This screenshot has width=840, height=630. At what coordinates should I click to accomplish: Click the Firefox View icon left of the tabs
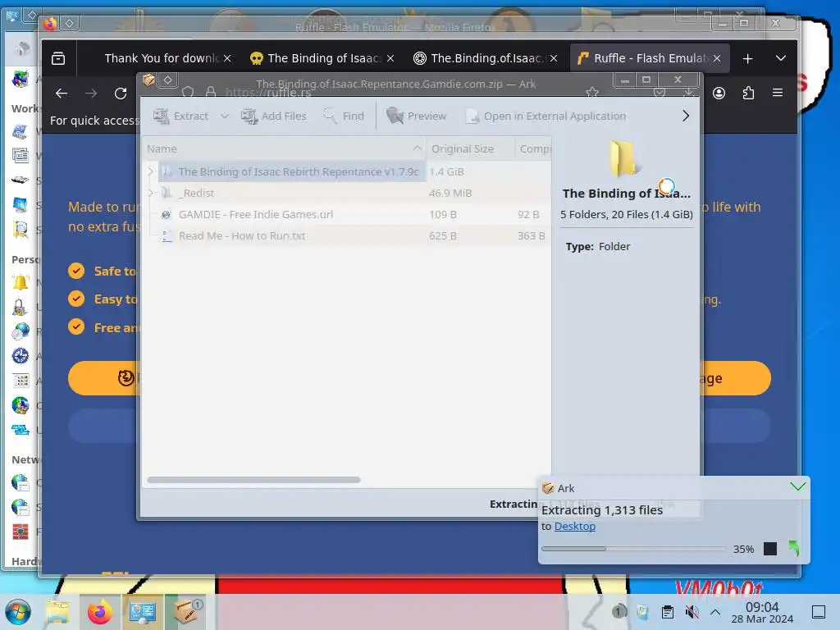[58, 58]
